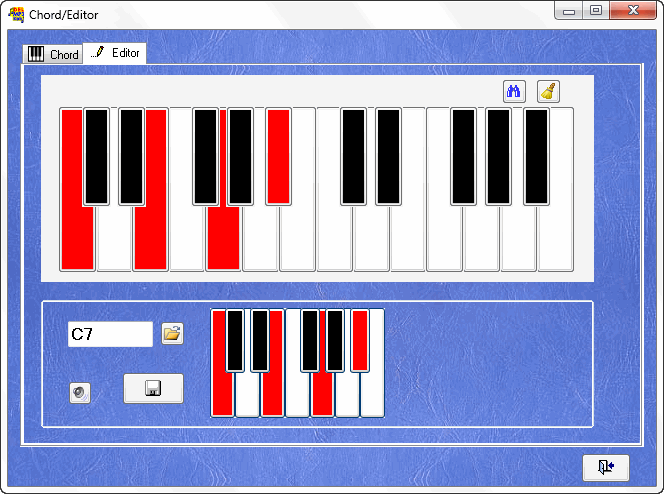This screenshot has width=664, height=494.
Task: Toggle white D key between red C and E, large keyboard
Action: [x=114, y=239]
